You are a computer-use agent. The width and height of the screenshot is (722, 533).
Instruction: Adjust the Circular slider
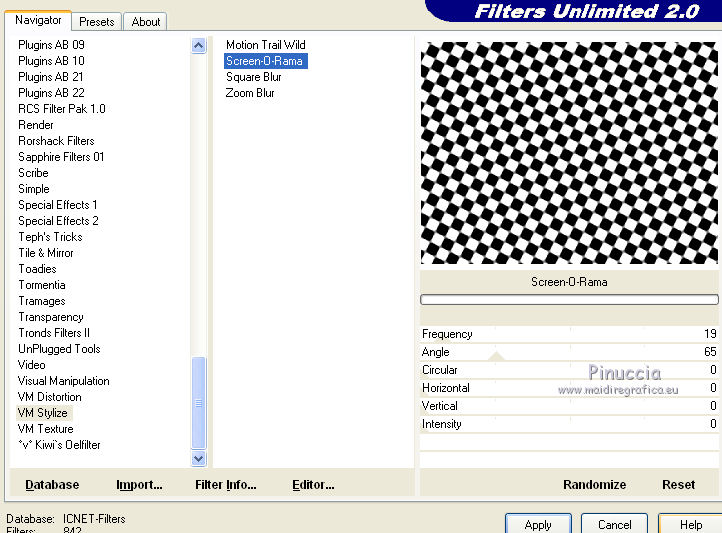(x=569, y=370)
